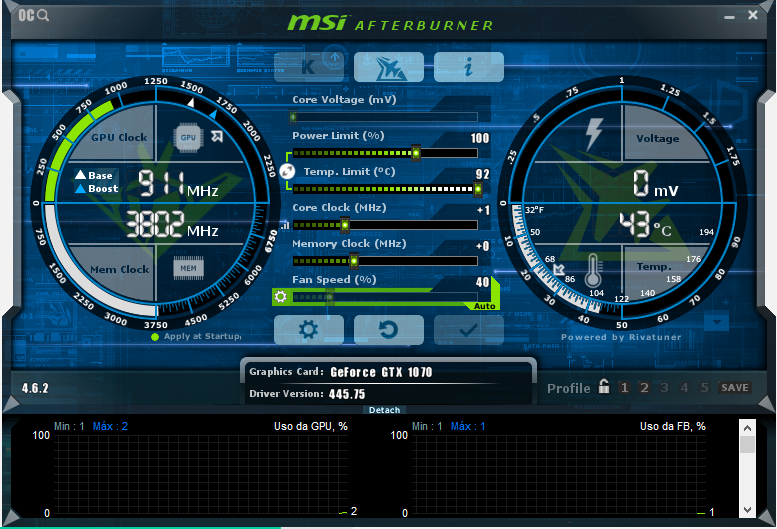Screen dimensions: 777x529
Task: Click the Memory Clock value +0
Action: pyautogui.click(x=483, y=246)
